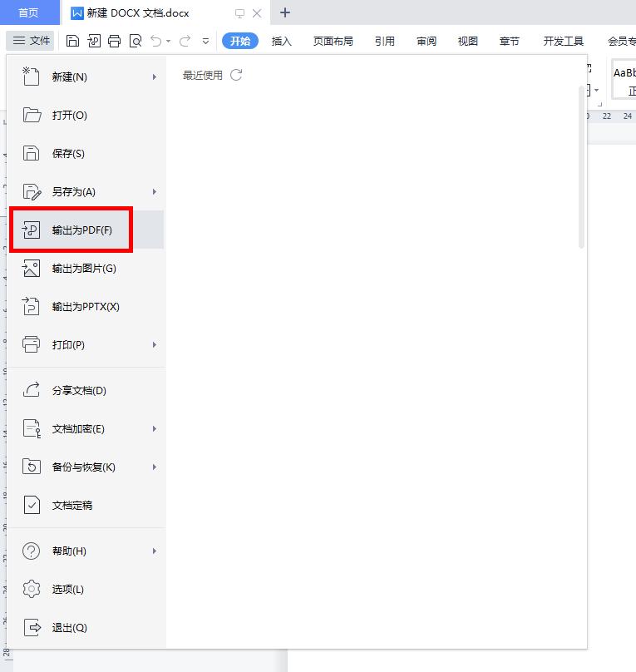The width and height of the screenshot is (636, 672).
Task: Choose 输出为PPTX(X) menu entry
Action: [x=86, y=306]
